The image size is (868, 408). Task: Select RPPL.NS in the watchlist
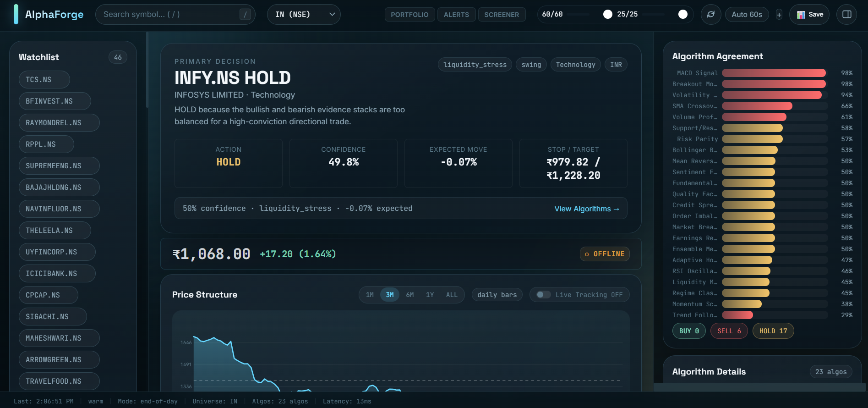pyautogui.click(x=46, y=144)
